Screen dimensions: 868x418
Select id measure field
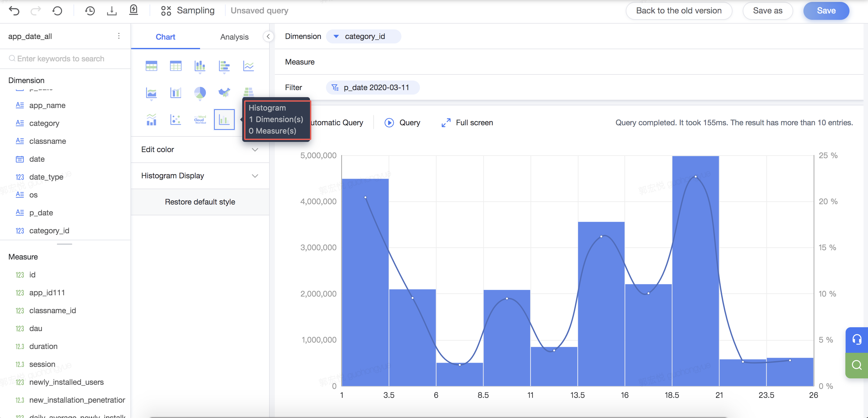coord(32,275)
